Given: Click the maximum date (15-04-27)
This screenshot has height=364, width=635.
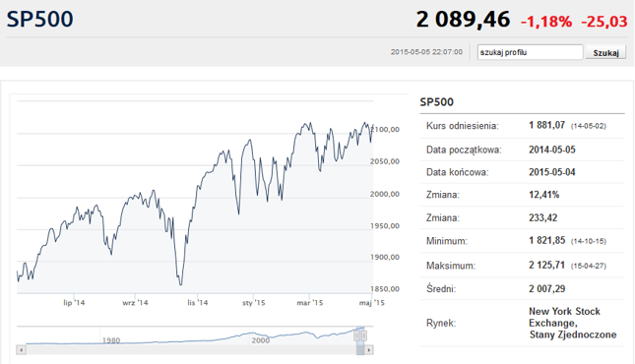Looking at the screenshot, I should click(589, 266).
